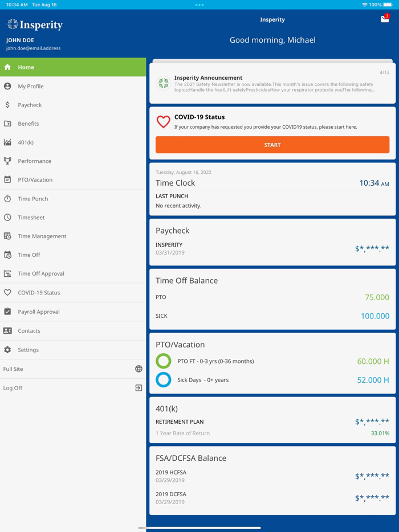Click the Full Site link text

13,369
